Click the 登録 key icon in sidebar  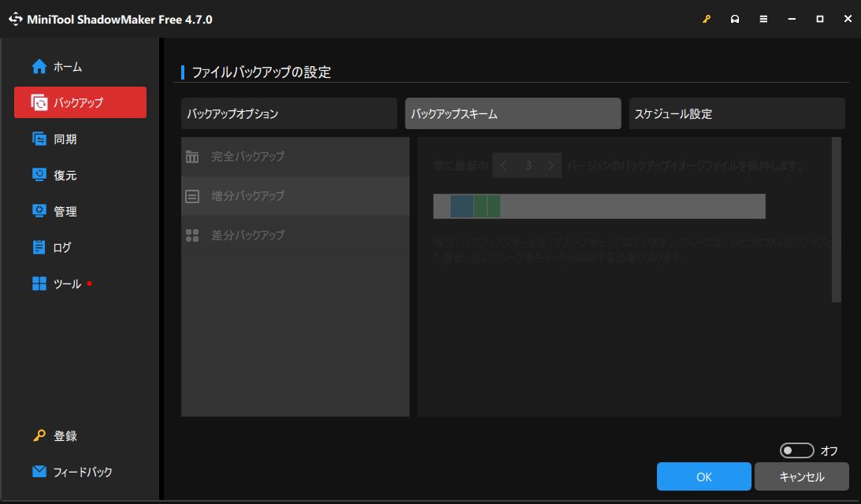(39, 436)
